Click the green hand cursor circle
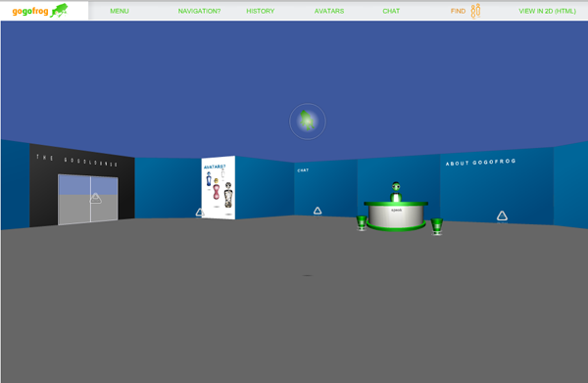Screen dimensions: 588x383 pyautogui.click(x=308, y=121)
